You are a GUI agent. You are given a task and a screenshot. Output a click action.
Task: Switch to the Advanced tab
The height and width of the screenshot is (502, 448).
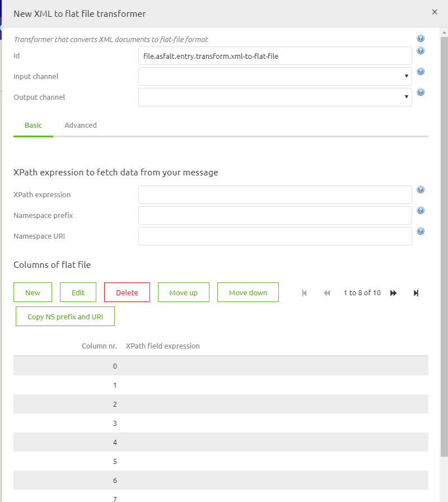click(80, 125)
